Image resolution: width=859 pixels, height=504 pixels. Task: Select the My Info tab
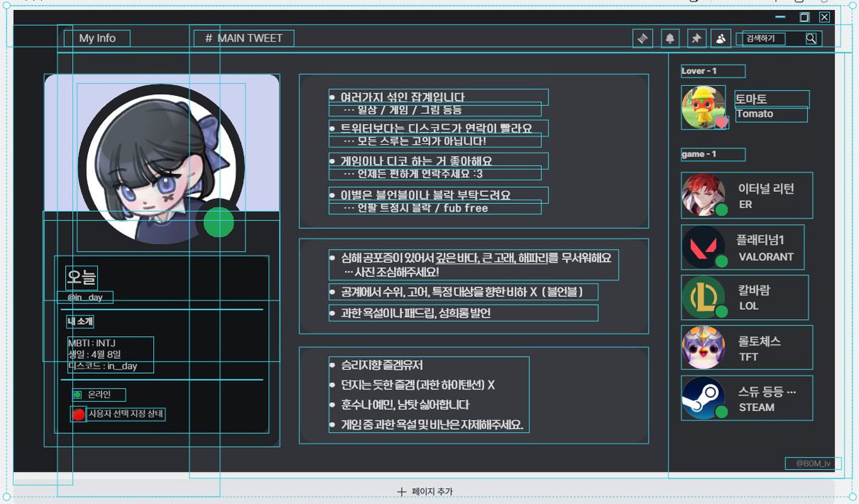coord(97,39)
